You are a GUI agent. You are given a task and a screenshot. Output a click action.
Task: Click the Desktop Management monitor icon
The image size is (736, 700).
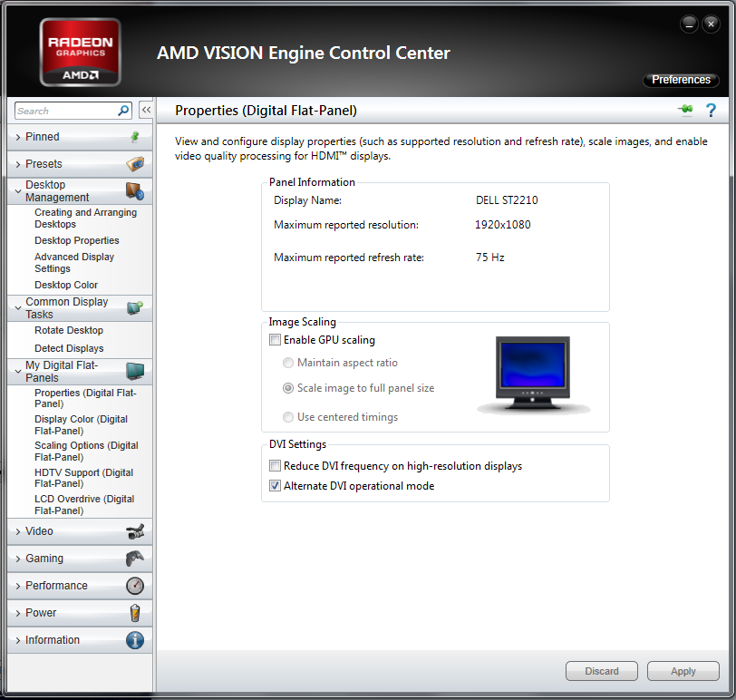click(x=136, y=190)
